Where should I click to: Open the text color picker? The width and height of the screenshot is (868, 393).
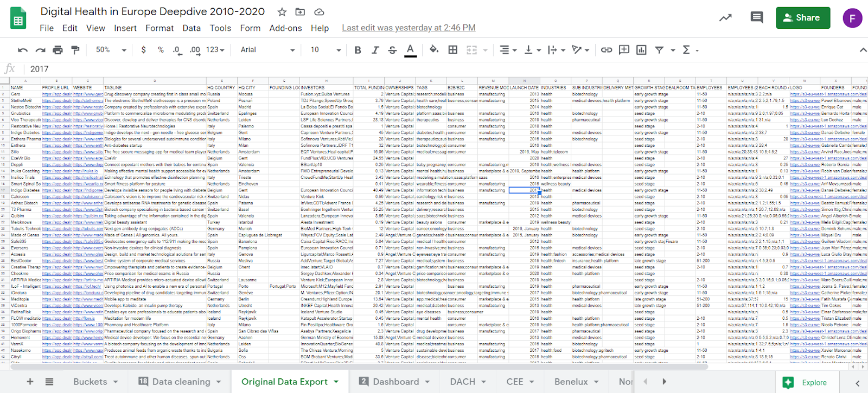coord(411,50)
